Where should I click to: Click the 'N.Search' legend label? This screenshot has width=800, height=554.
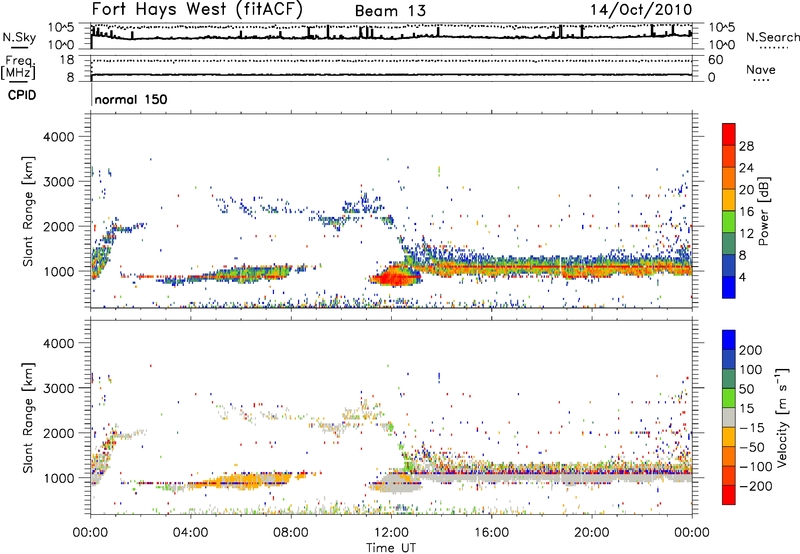[772, 37]
